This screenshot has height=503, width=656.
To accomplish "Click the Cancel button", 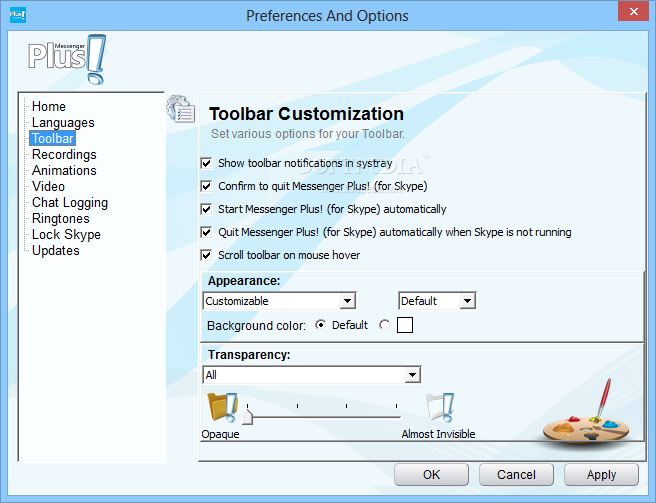I will coord(516,475).
